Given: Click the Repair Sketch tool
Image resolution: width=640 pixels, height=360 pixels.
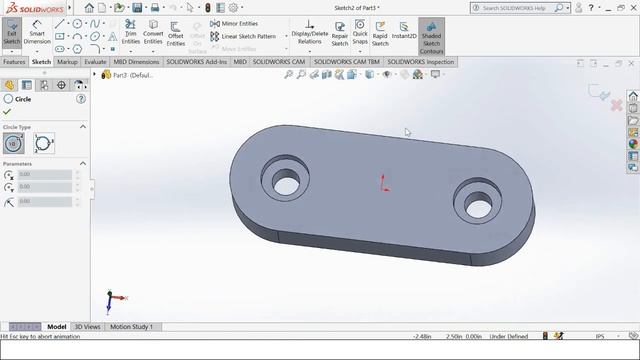Looking at the screenshot, I should (x=340, y=33).
